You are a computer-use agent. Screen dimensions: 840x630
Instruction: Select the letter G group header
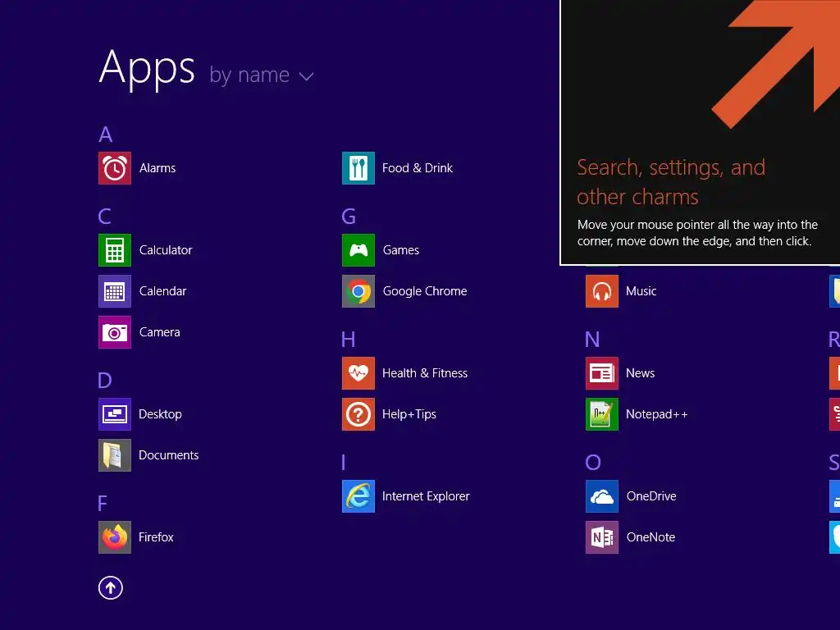click(349, 217)
